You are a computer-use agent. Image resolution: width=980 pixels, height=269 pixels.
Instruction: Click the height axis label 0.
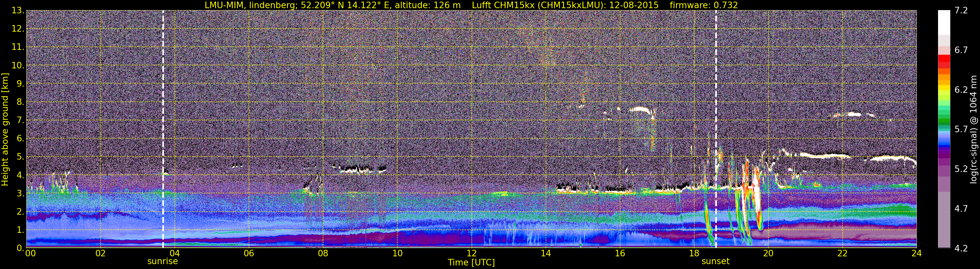(20, 248)
